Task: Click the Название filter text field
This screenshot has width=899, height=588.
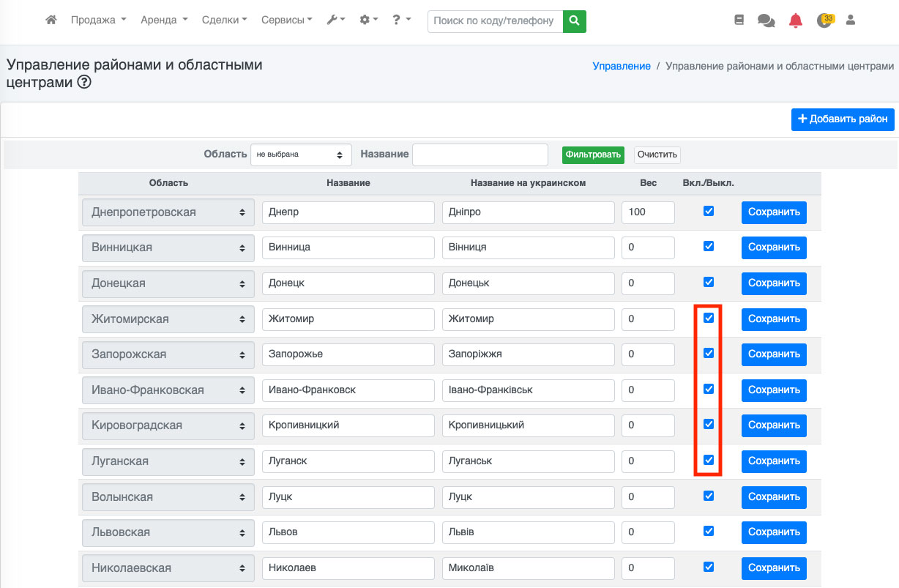Action: click(480, 155)
